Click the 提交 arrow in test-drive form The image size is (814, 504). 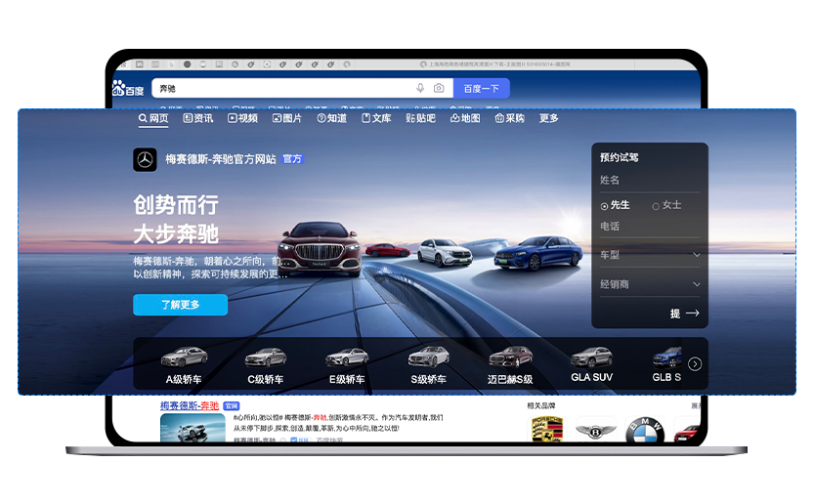(685, 314)
